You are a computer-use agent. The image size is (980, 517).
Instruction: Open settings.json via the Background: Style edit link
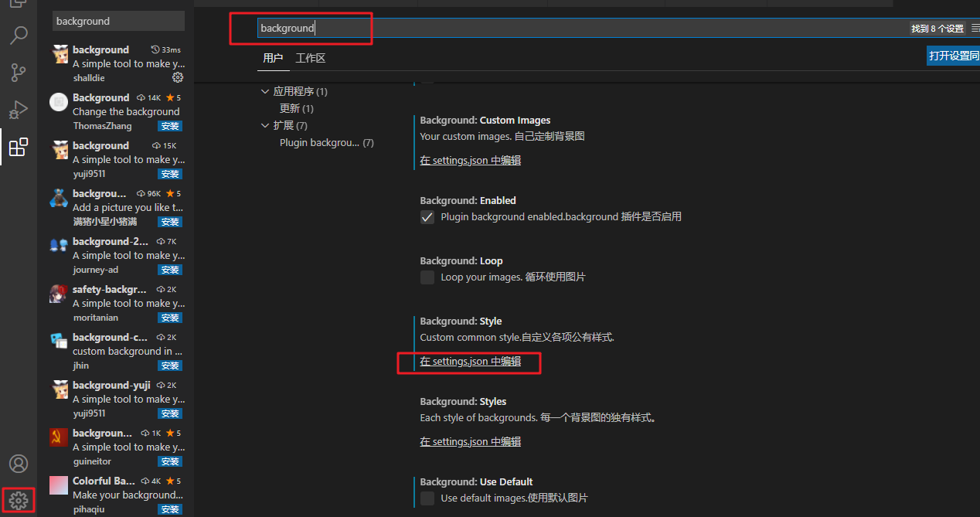[469, 361]
